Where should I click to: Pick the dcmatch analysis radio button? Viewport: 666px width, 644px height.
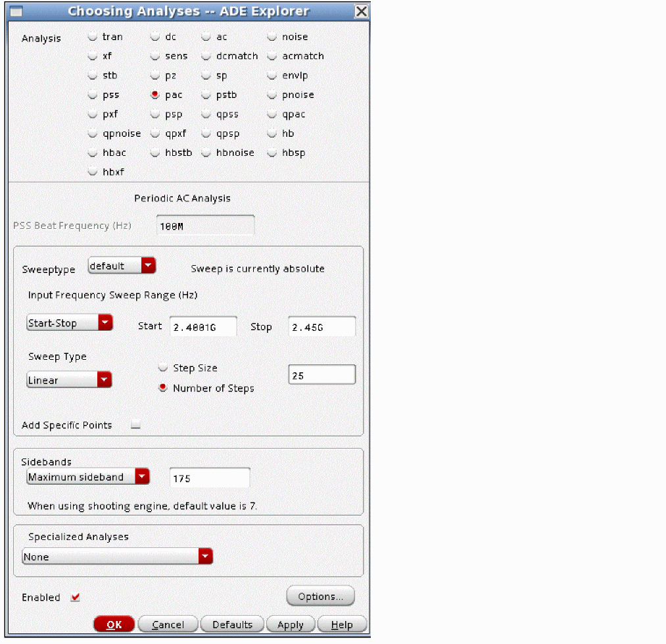206,56
